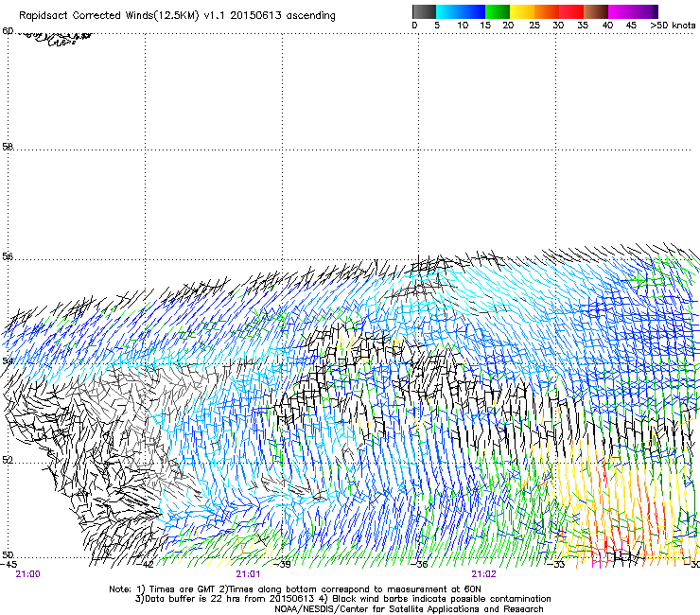The height and width of the screenshot is (615, 700).
Task: Click the longitude label '-36'
Action: [421, 565]
